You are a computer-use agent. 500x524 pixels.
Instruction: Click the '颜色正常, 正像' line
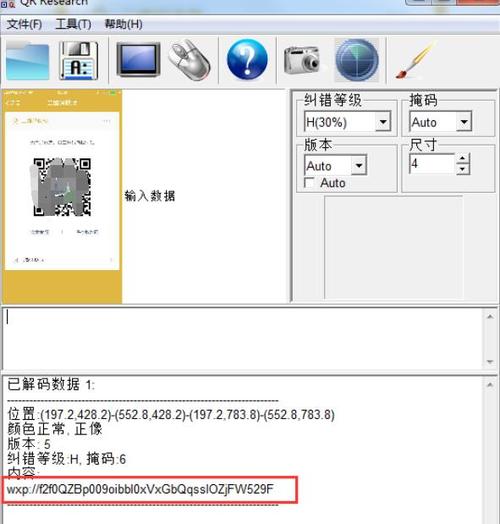(55, 429)
